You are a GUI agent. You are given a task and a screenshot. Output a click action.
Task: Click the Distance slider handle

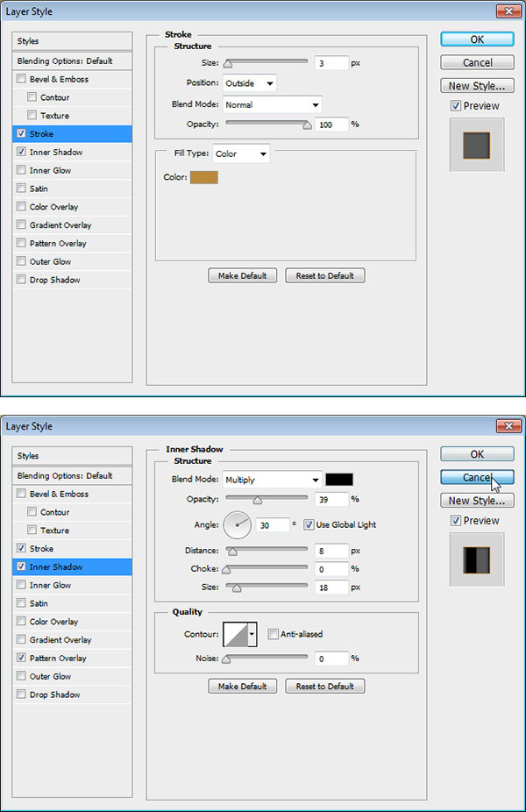click(232, 552)
